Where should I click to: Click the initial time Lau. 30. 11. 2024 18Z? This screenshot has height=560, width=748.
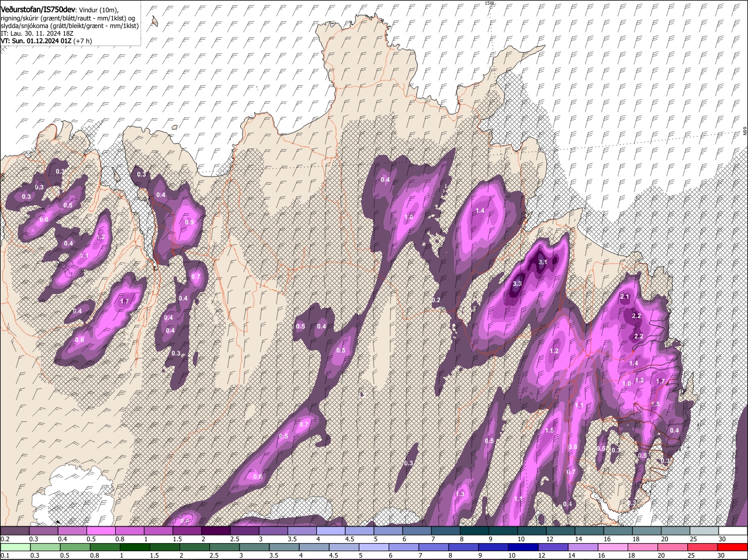pos(42,33)
